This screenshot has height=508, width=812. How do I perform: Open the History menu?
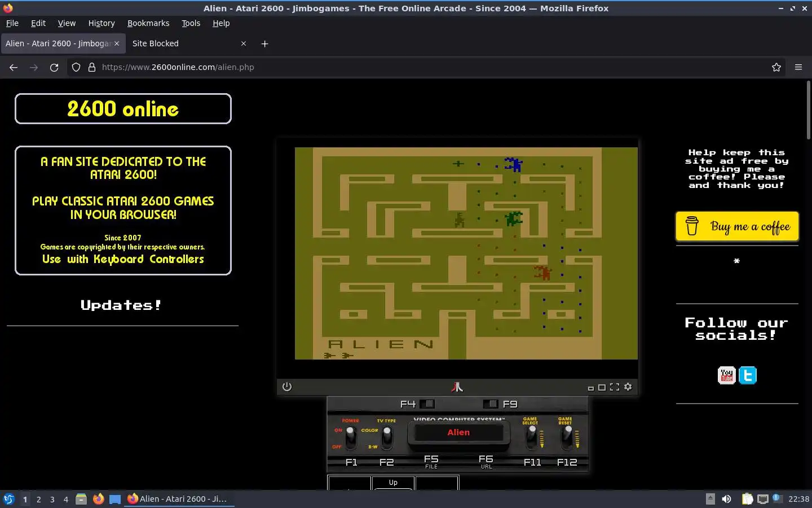(101, 23)
